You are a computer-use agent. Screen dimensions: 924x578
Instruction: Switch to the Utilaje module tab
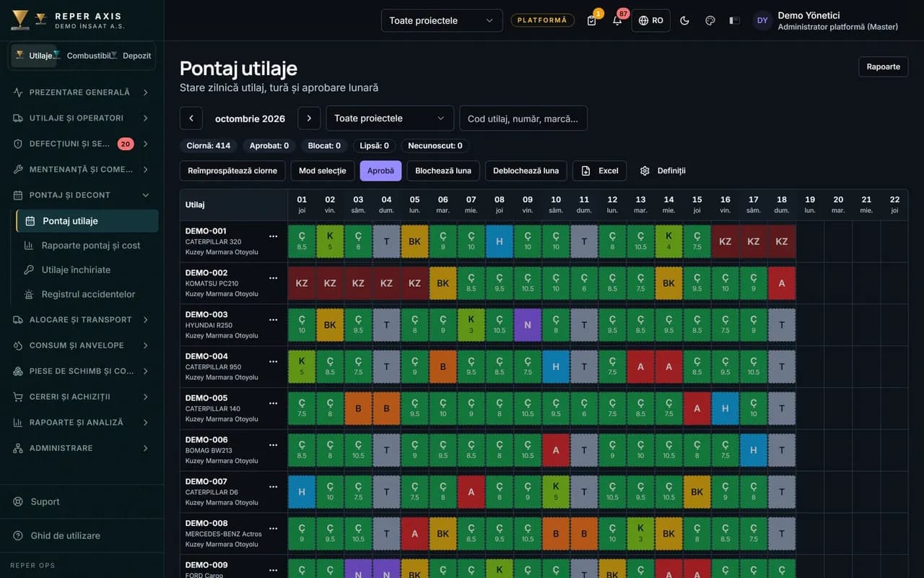coord(34,56)
